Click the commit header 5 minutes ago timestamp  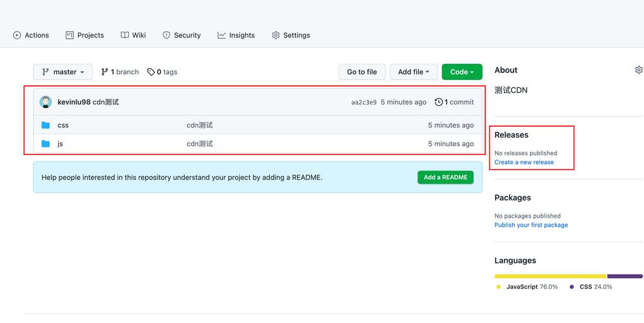pos(403,102)
